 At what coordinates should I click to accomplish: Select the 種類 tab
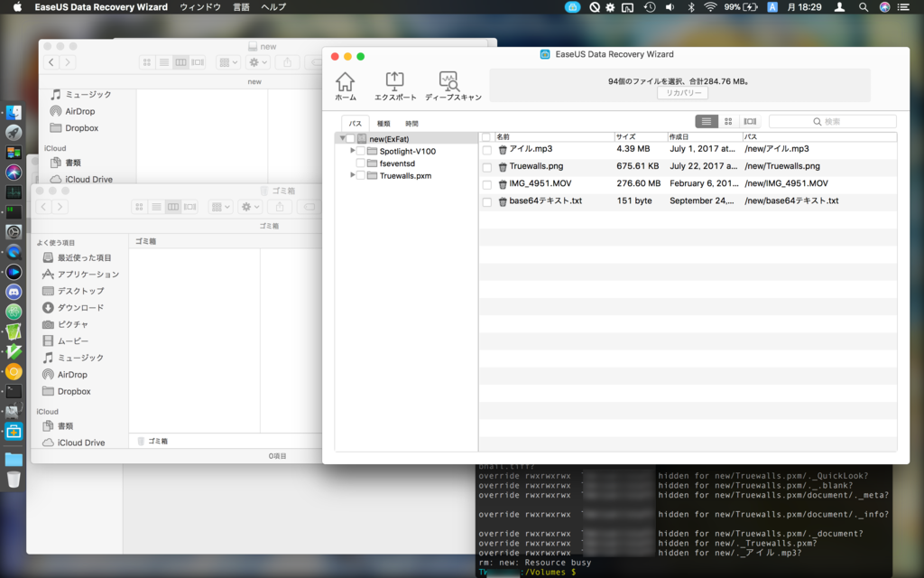coord(383,123)
